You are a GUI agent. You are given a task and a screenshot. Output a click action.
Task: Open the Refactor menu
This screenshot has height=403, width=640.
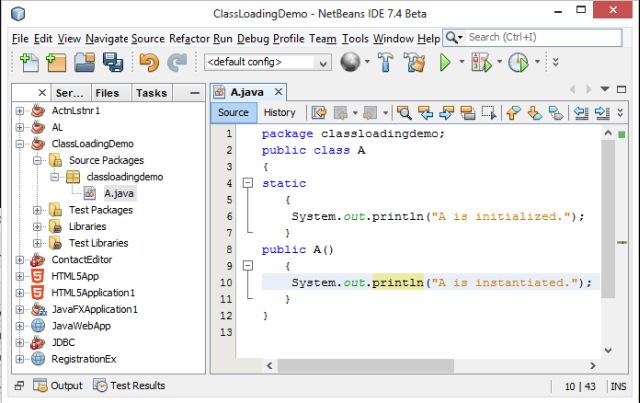click(189, 38)
